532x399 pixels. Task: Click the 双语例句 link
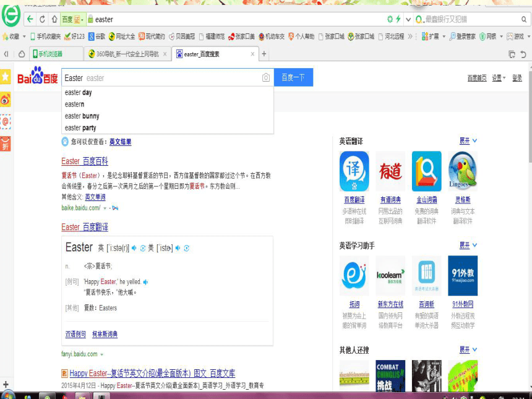[x=75, y=334]
